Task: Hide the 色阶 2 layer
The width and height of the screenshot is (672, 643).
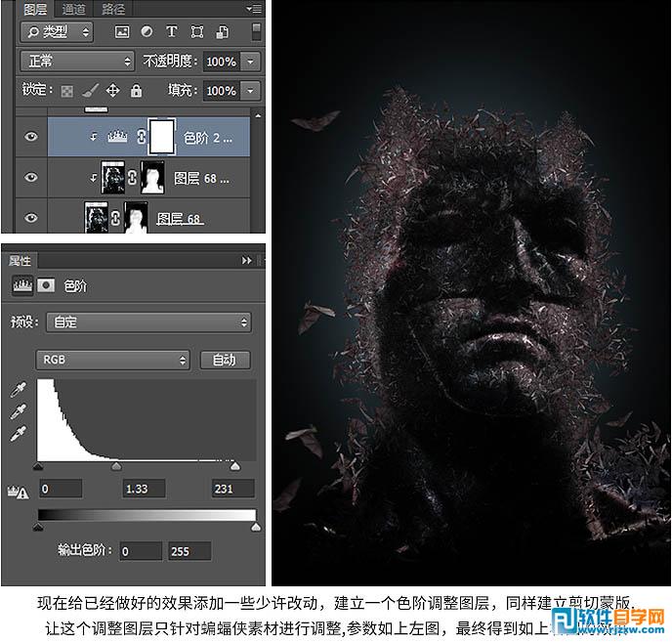Action: coord(31,137)
